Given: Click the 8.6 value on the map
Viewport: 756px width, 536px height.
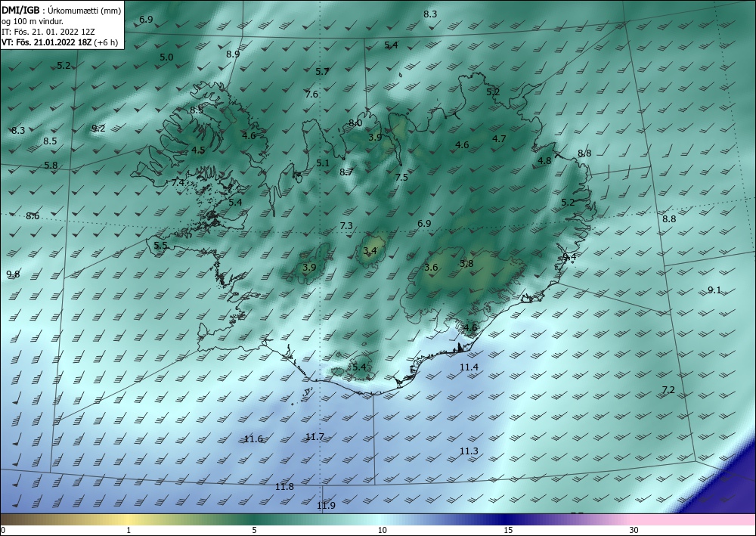Looking at the screenshot, I should [33, 216].
